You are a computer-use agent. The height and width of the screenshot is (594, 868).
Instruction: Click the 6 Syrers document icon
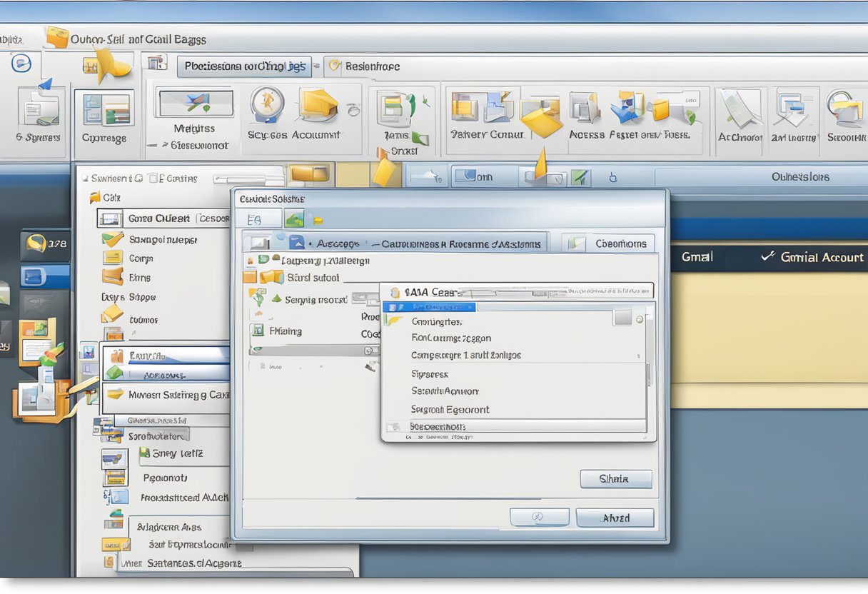click(x=39, y=107)
